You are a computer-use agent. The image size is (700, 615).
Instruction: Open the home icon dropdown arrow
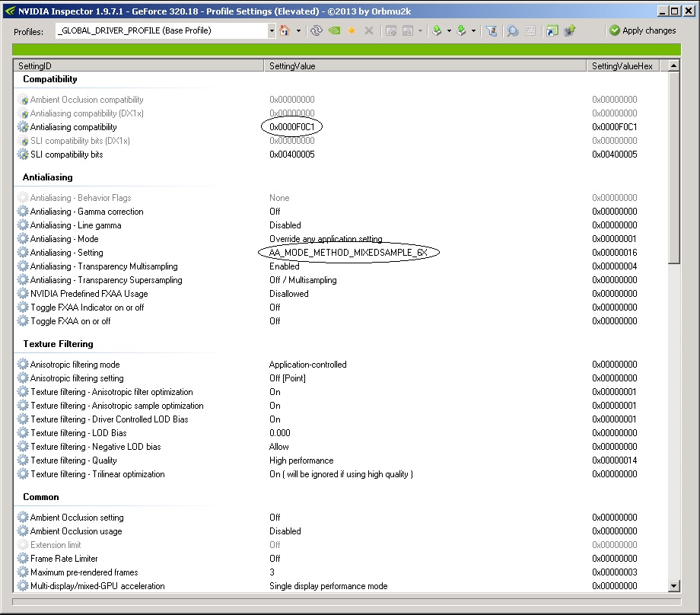pos(298,30)
